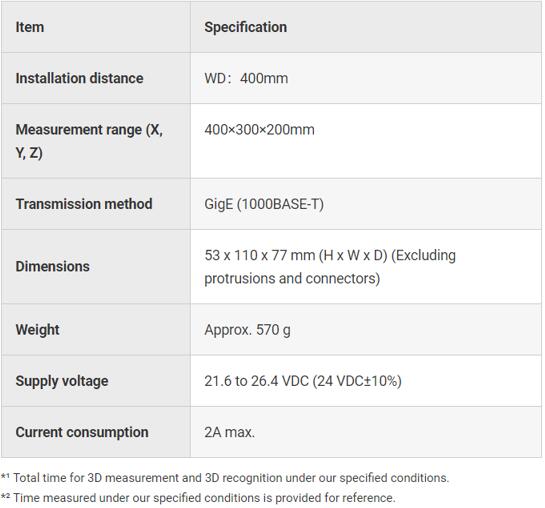The width and height of the screenshot is (545, 508).
Task: Click footnote *1 about total 3D measurement time
Action: pyautogui.click(x=225, y=478)
